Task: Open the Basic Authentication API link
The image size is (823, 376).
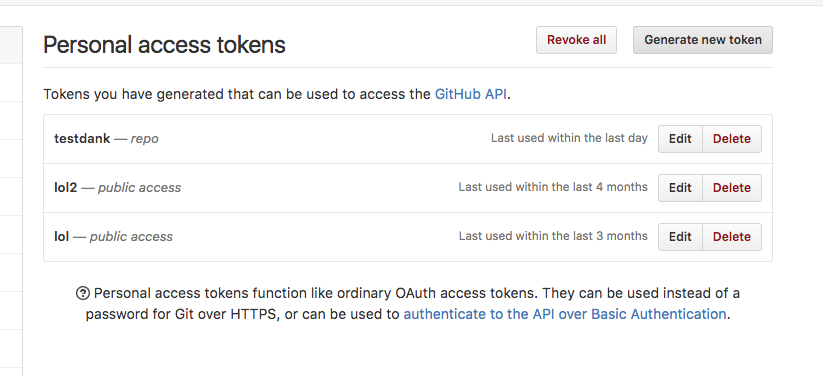Action: (565, 314)
